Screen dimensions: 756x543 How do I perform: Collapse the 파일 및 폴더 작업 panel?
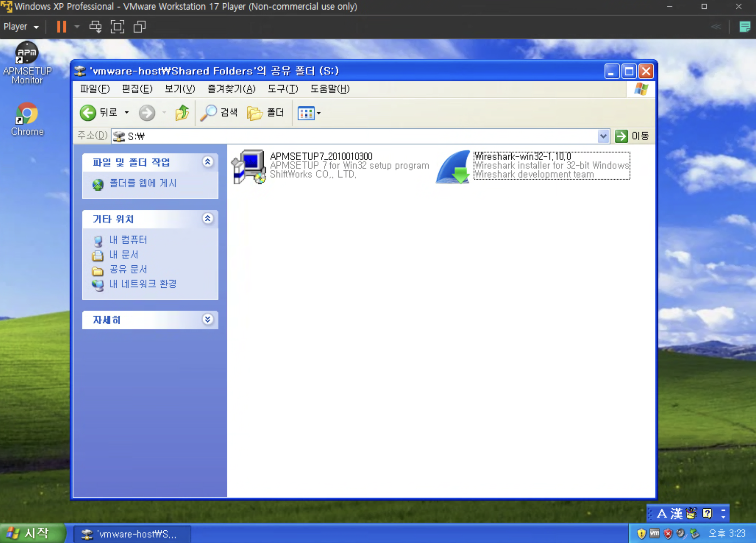[207, 162]
